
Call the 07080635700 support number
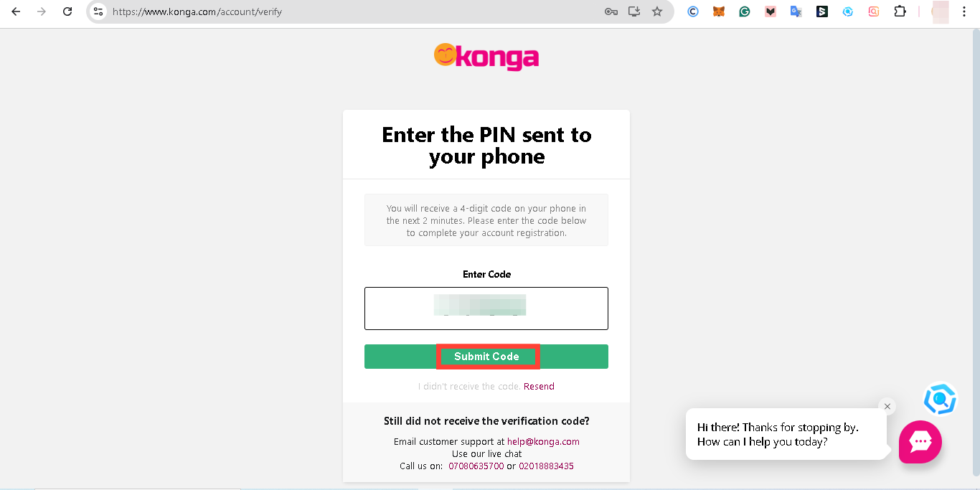[476, 466]
